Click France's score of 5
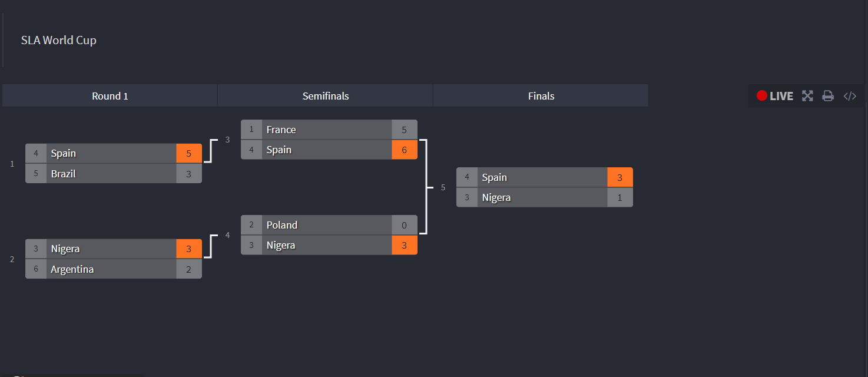The width and height of the screenshot is (868, 377). coord(405,130)
